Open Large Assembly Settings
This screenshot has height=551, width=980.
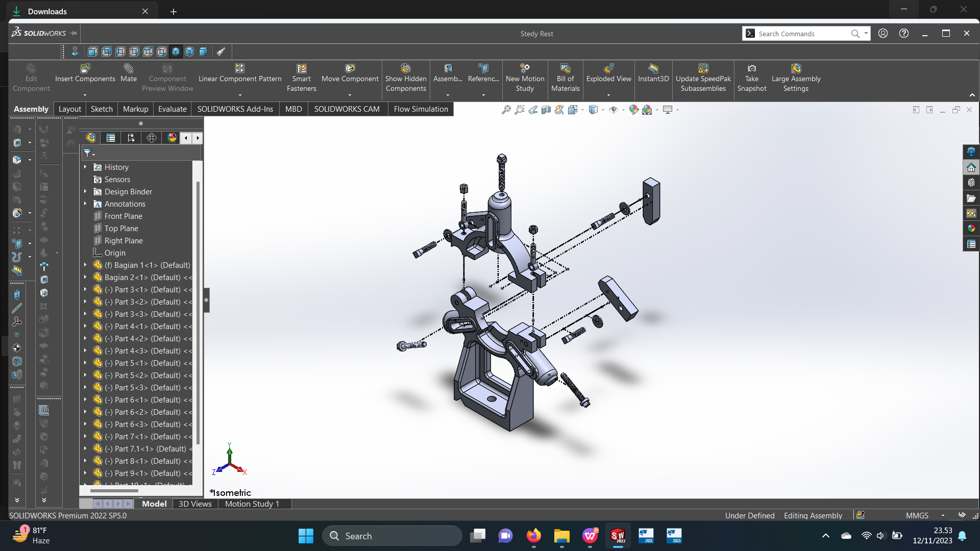796,78
